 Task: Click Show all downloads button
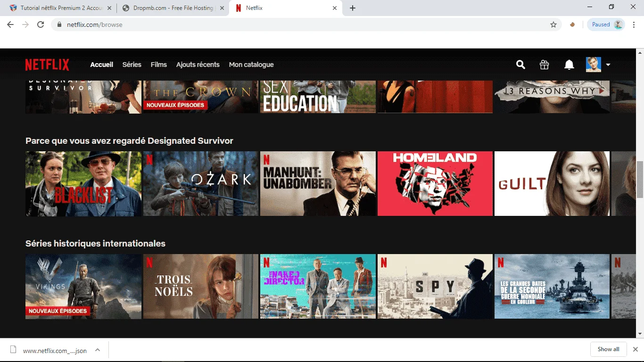pos(608,349)
